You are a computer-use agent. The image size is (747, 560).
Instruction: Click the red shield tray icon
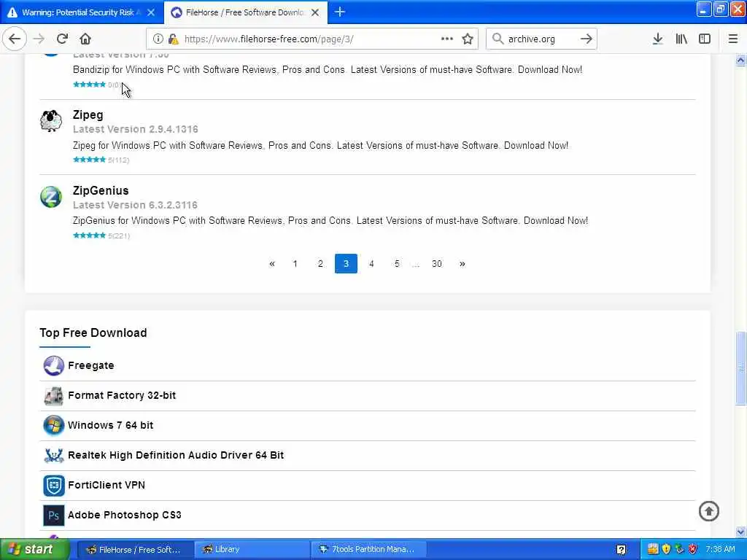point(693,549)
